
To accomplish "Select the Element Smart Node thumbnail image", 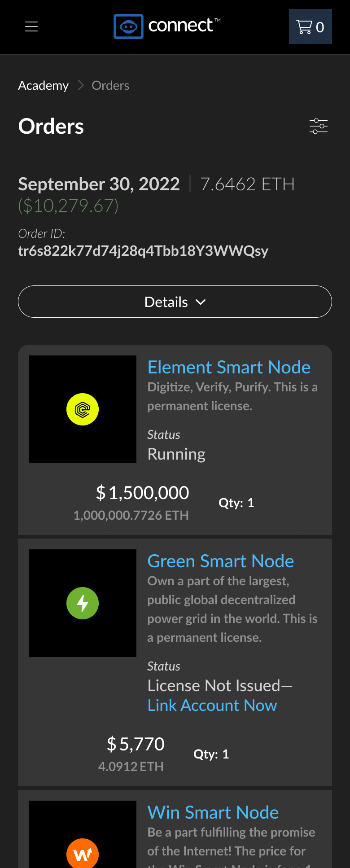I will click(83, 409).
